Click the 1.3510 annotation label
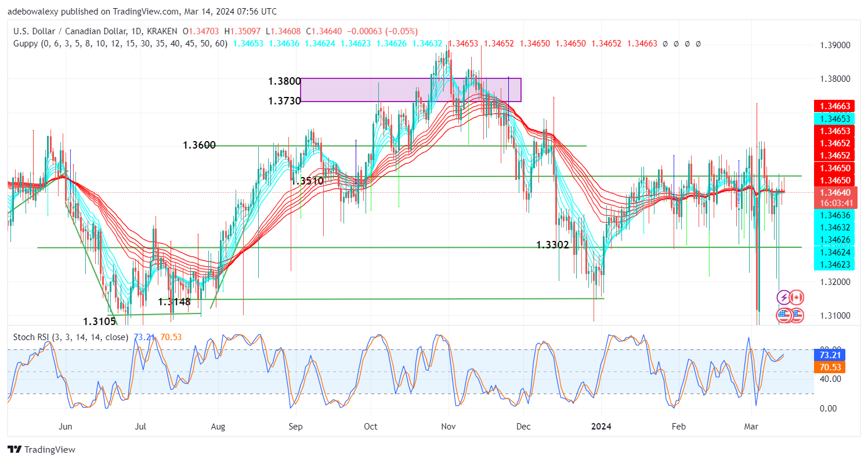 307,181
